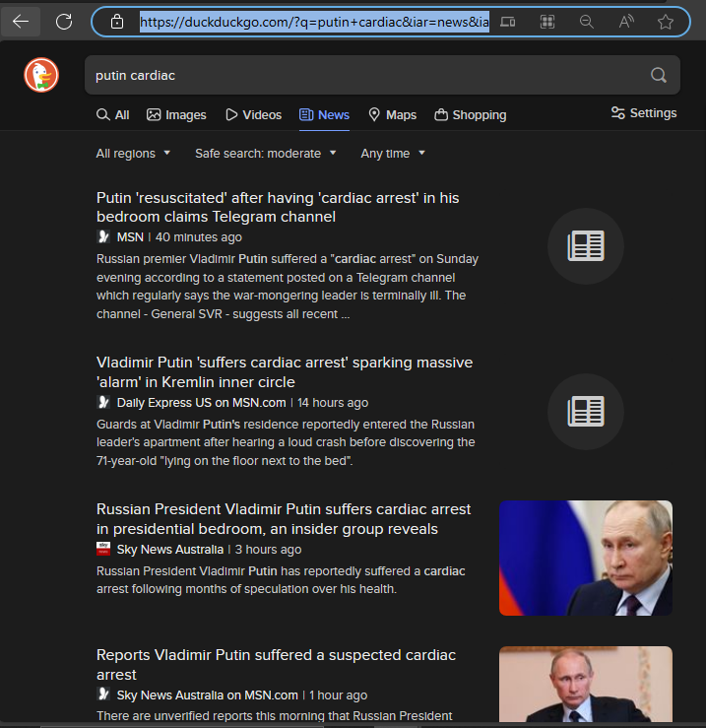Open the read aloud icon
The width and height of the screenshot is (706, 728).
click(626, 22)
